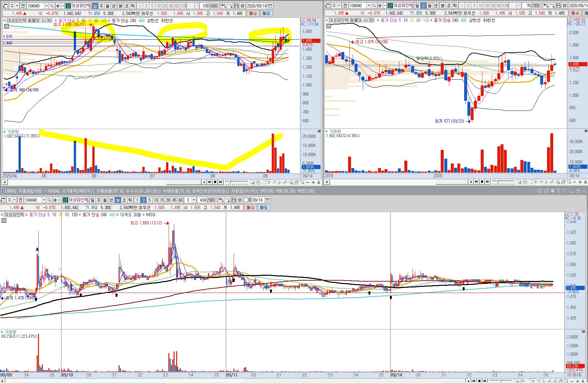Save chart layout in top-left chart toolbar
This screenshot has height=384, width=588.
tap(236, 6)
